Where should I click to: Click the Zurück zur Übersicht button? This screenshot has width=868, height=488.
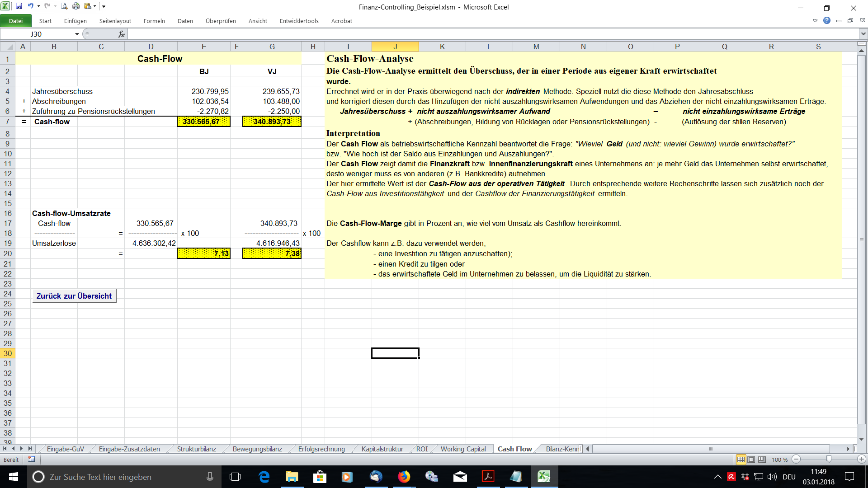click(74, 296)
